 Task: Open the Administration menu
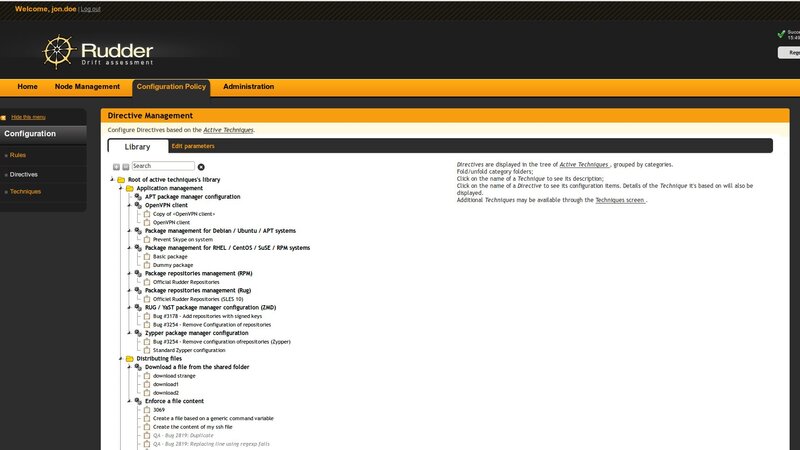coord(248,87)
